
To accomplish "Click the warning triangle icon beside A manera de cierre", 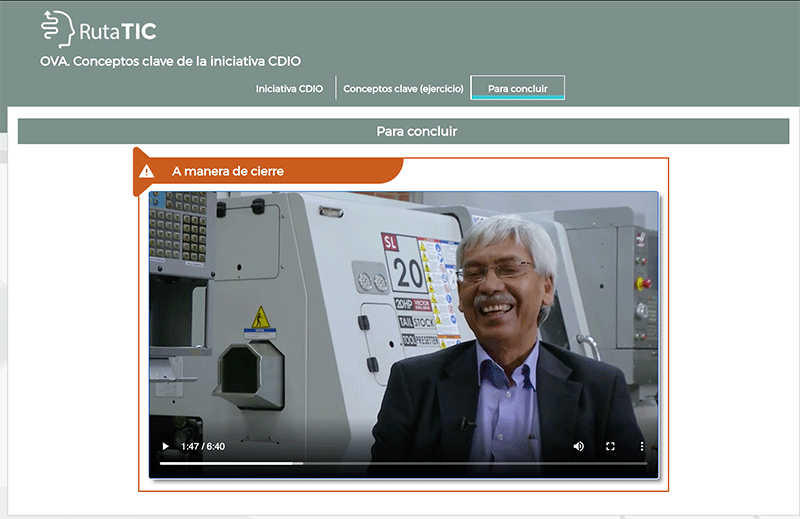I will 146,171.
